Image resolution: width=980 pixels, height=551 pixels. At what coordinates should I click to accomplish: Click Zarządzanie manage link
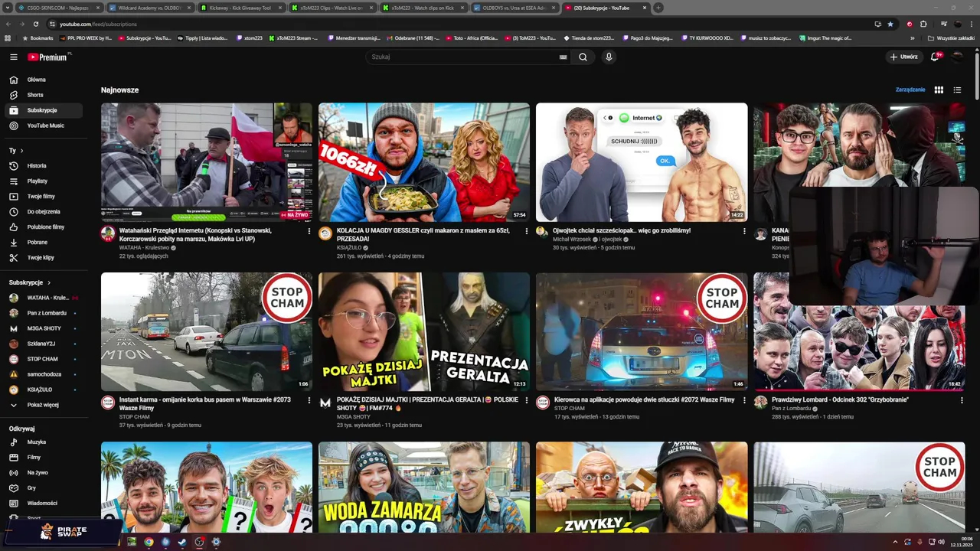[x=910, y=90]
